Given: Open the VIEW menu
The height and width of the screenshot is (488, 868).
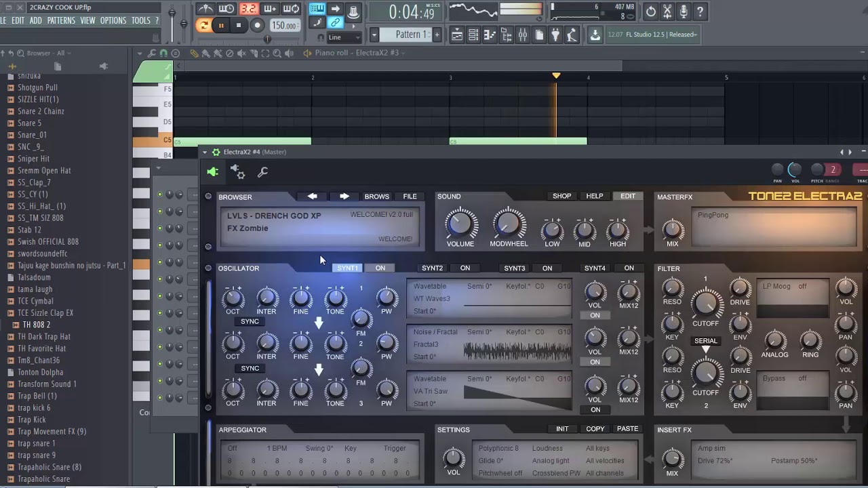Looking at the screenshot, I should (x=88, y=21).
